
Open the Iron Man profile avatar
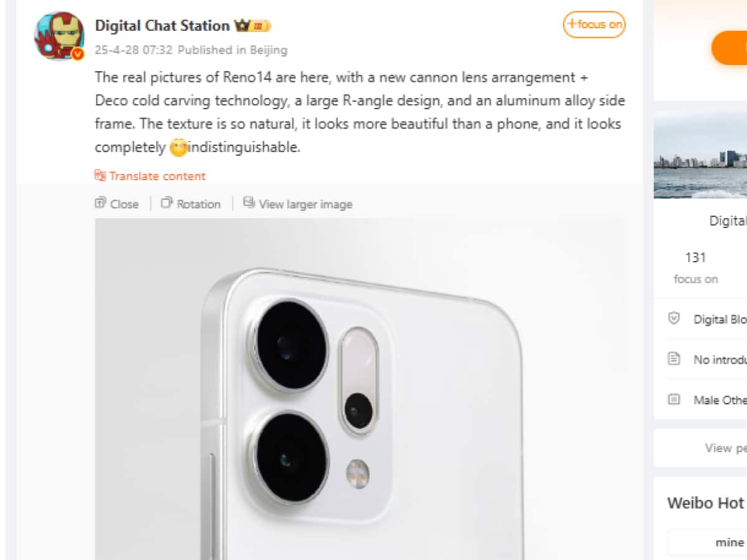tap(59, 35)
